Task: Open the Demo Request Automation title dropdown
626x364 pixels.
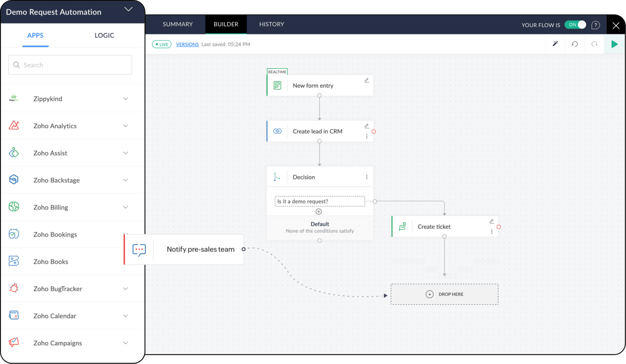Action: (128, 9)
